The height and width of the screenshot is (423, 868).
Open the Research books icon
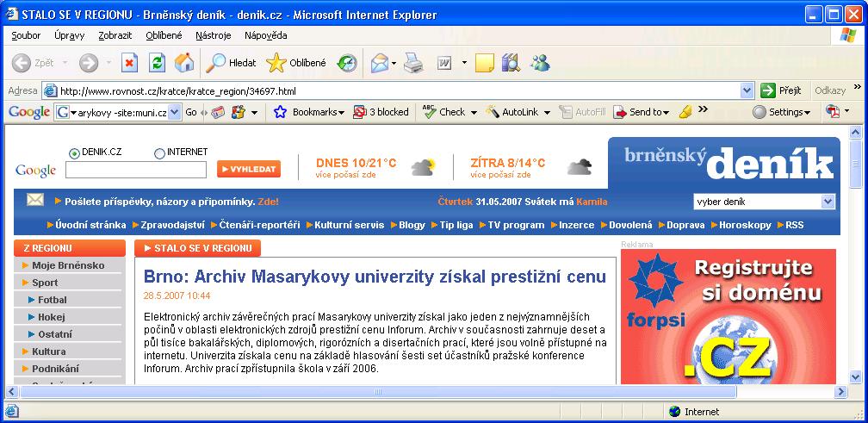pyautogui.click(x=511, y=63)
